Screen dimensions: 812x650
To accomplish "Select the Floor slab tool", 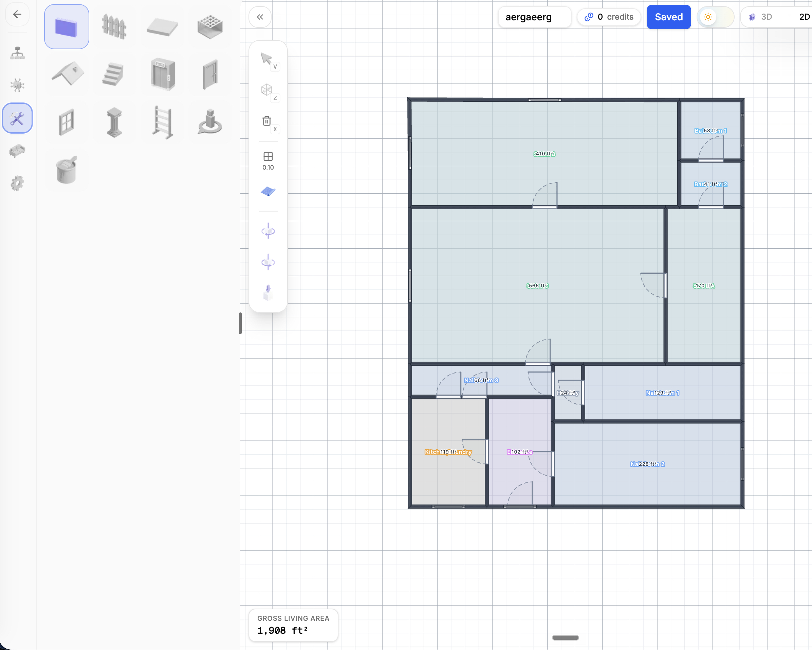I will pyautogui.click(x=162, y=27).
